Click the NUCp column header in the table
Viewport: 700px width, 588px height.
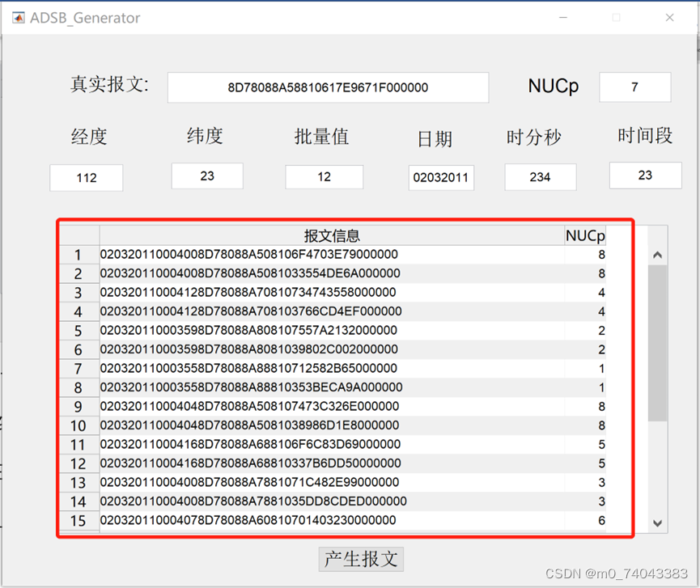585,235
